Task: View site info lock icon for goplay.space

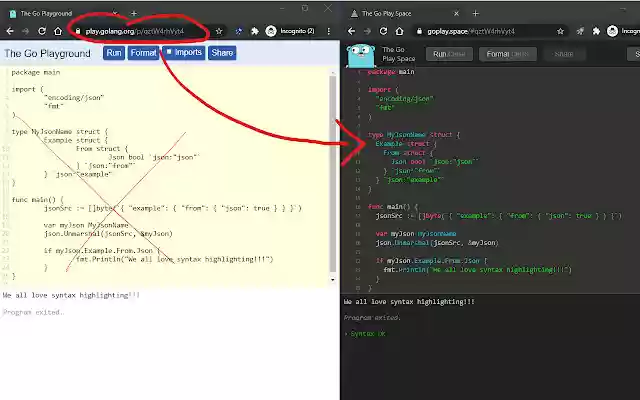Action: click(419, 31)
